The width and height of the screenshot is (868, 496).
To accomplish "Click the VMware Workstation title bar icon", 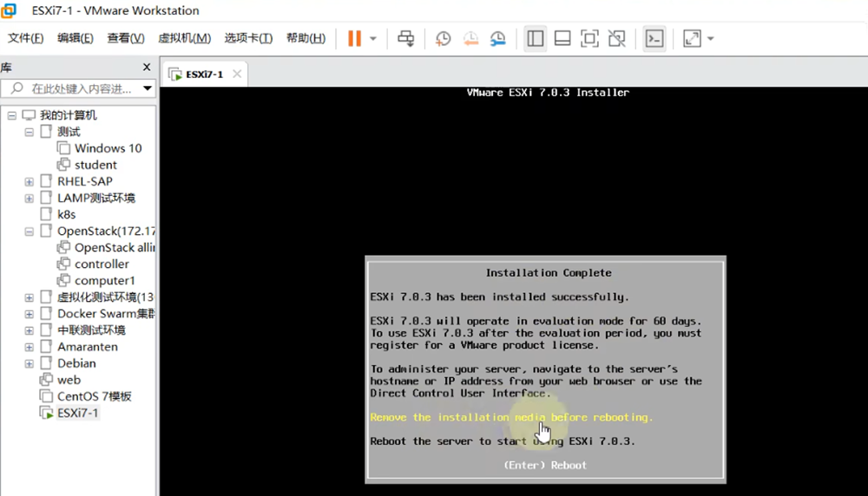I will [10, 10].
